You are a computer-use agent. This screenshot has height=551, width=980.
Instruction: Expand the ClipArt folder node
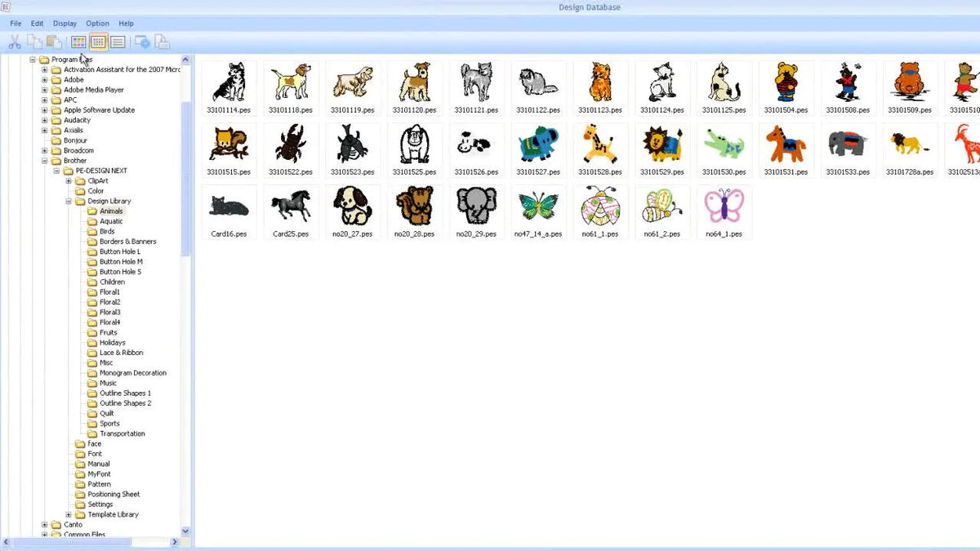(x=69, y=180)
